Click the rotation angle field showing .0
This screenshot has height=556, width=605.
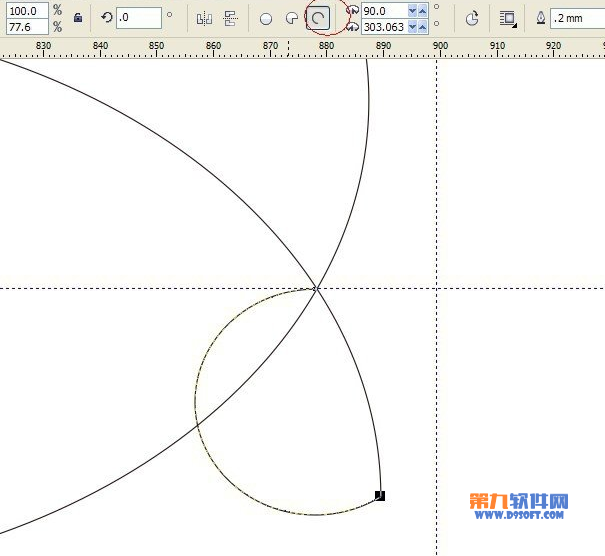[x=139, y=18]
